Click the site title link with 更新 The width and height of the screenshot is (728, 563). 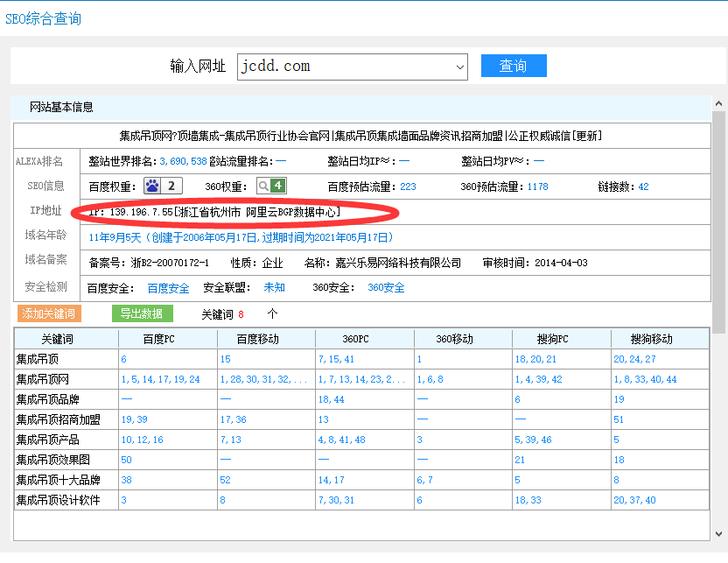[360, 136]
